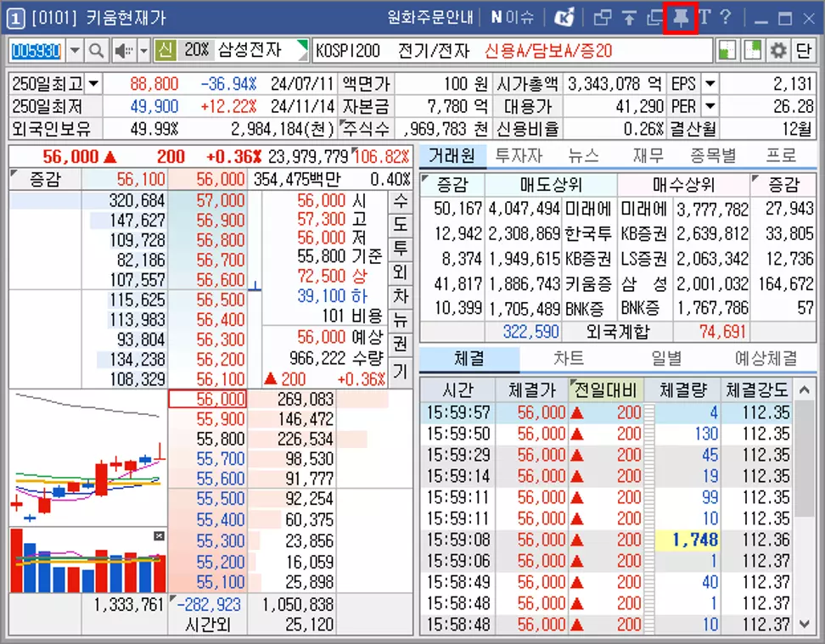
Task: Click the N이슈 button
Action: [x=512, y=18]
